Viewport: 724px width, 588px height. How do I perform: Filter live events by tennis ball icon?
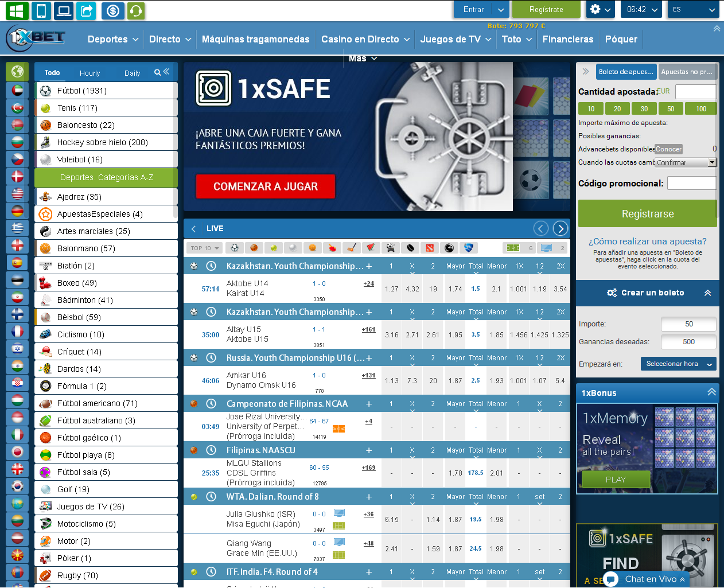[274, 248]
